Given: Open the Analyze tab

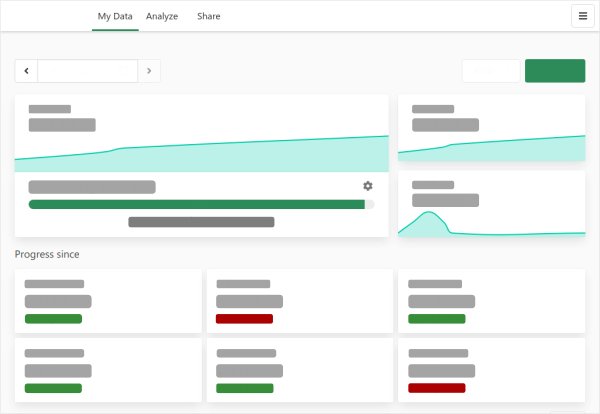Looking at the screenshot, I should (162, 16).
